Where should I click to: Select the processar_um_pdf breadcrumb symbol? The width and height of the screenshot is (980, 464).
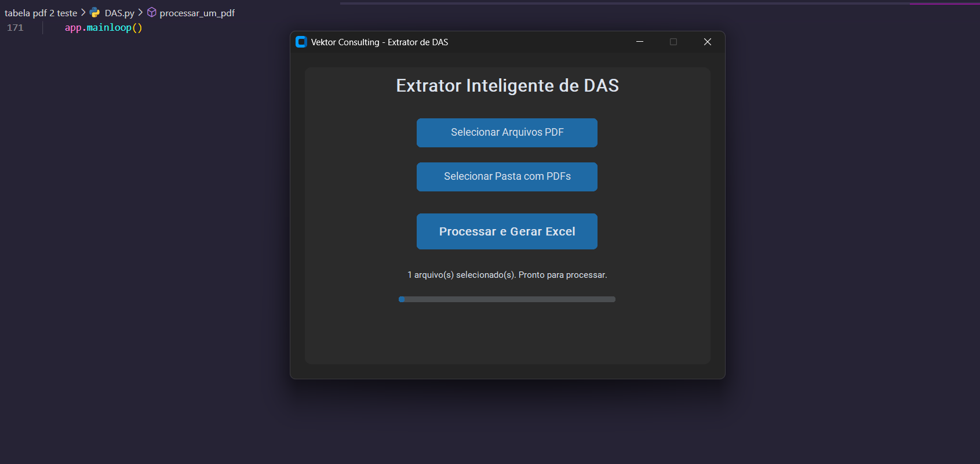point(197,13)
